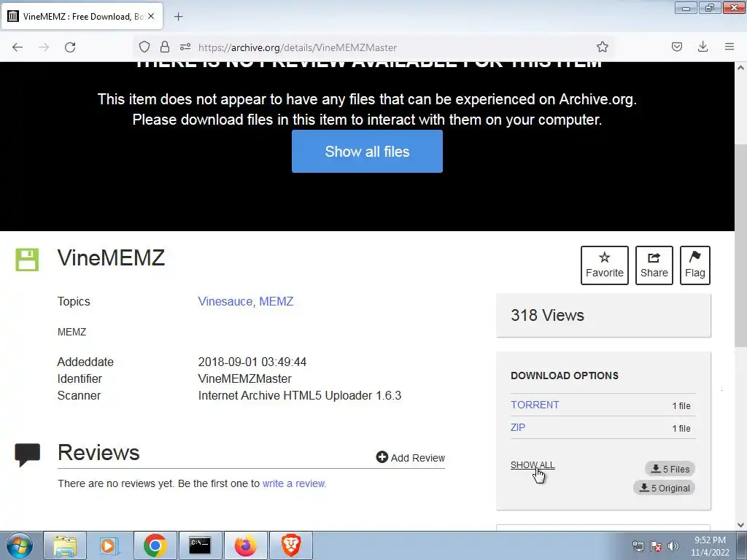Image resolution: width=747 pixels, height=560 pixels.
Task: Click the Reviews speech bubble icon
Action: [28, 455]
